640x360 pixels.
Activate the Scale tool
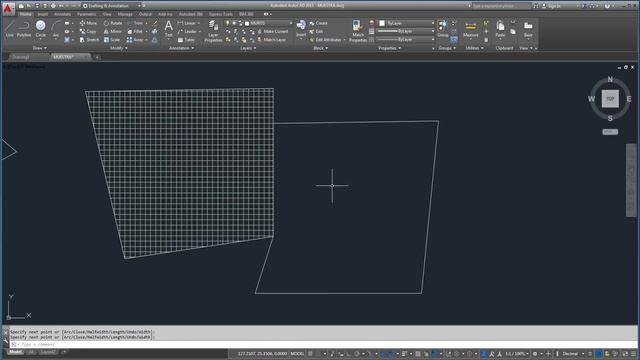pyautogui.click(x=111, y=40)
